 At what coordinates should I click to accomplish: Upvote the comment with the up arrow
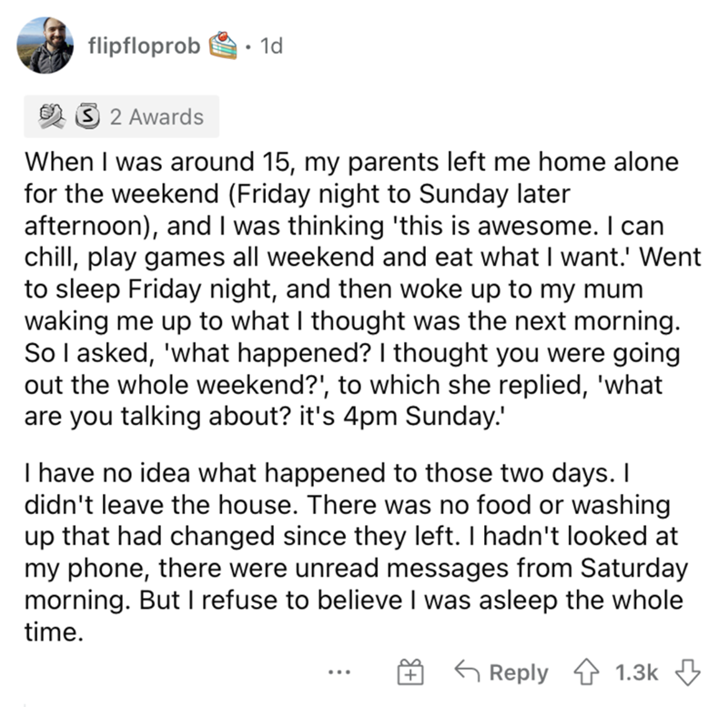(587, 672)
